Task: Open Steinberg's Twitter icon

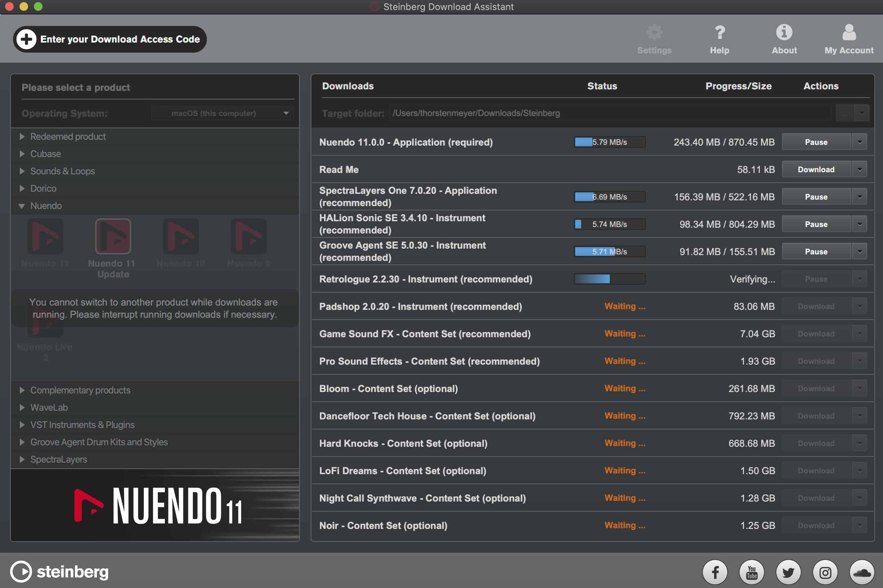Action: pyautogui.click(x=788, y=572)
